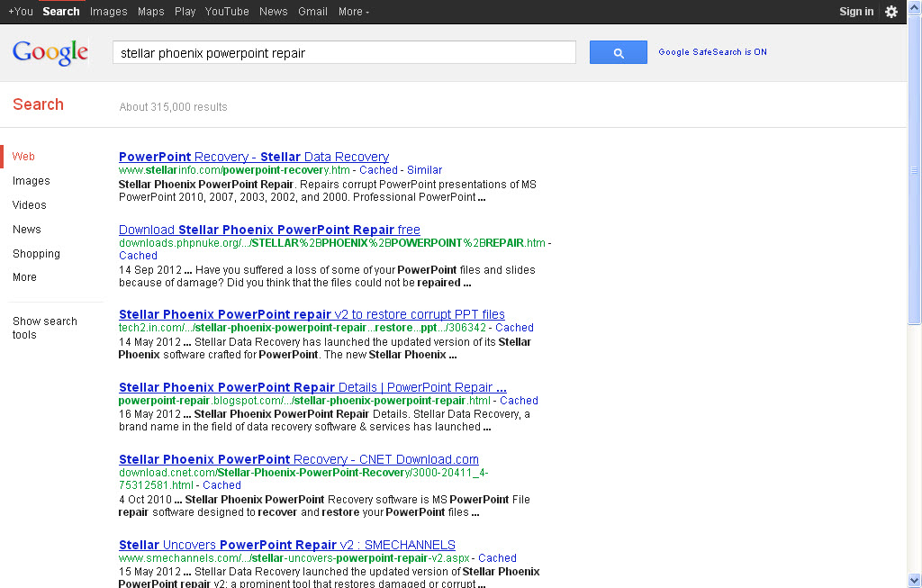The height and width of the screenshot is (588, 922).
Task: Click About 315,000 results text
Action: pos(174,107)
